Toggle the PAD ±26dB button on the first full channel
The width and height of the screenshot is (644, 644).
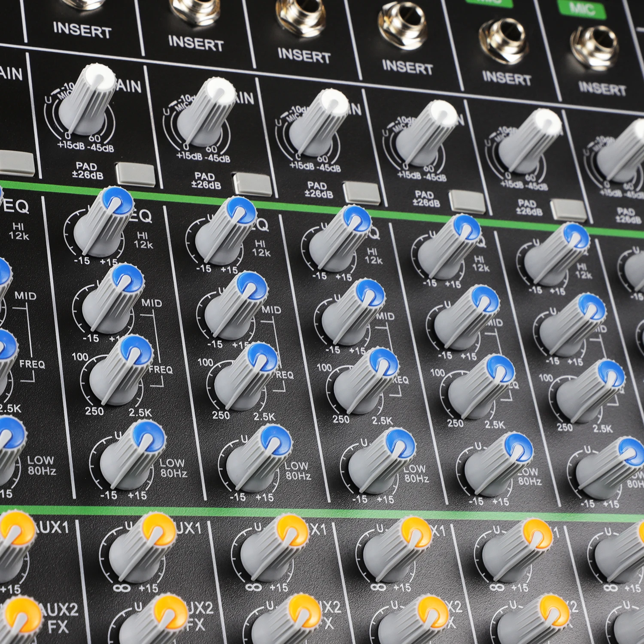click(135, 174)
